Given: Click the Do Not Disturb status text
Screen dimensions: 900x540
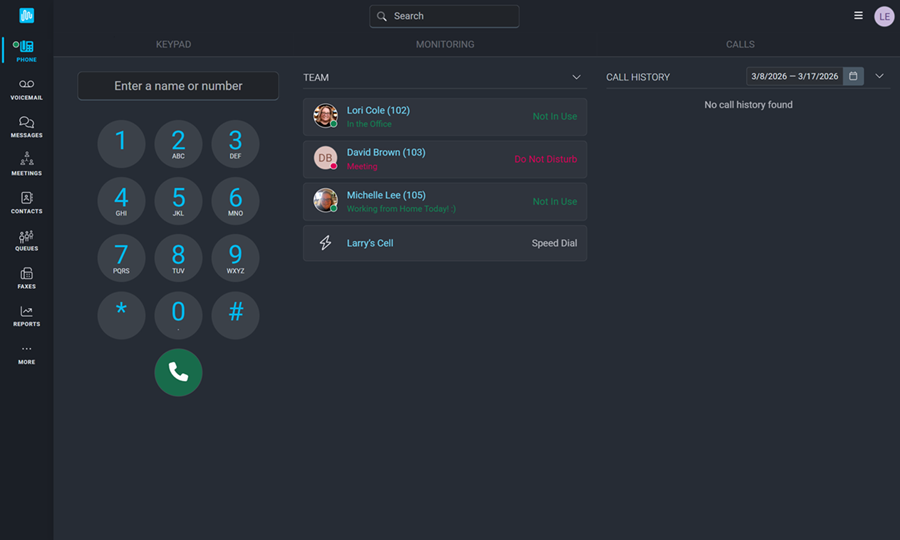Looking at the screenshot, I should [545, 159].
